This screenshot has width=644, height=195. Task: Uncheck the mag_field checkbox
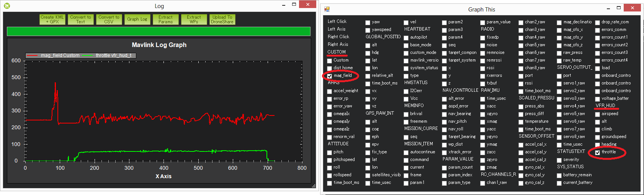tap(330, 76)
